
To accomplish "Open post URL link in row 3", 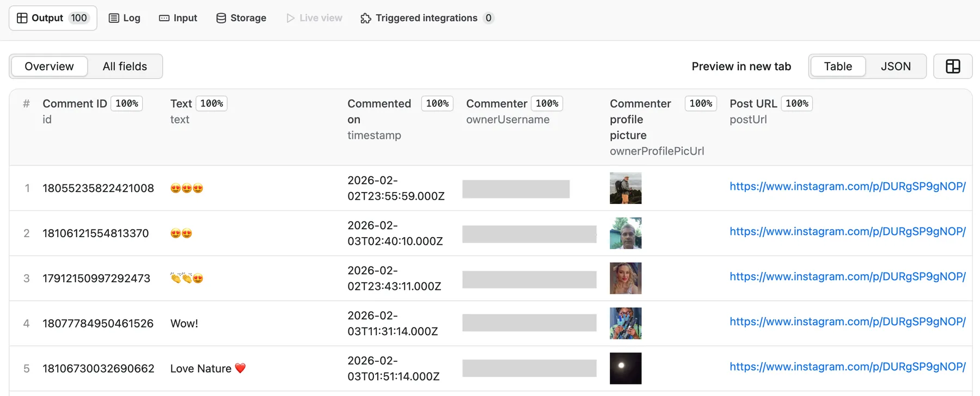I will pyautogui.click(x=848, y=276).
